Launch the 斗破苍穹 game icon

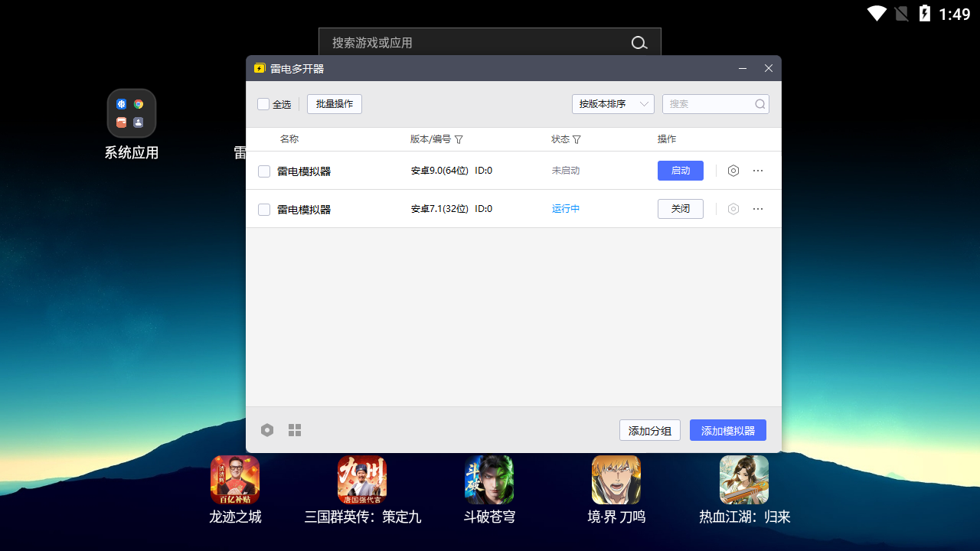(x=489, y=480)
